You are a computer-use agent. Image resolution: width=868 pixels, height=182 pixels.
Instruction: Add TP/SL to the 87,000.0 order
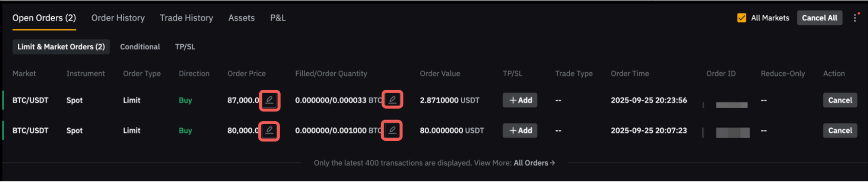pos(520,100)
